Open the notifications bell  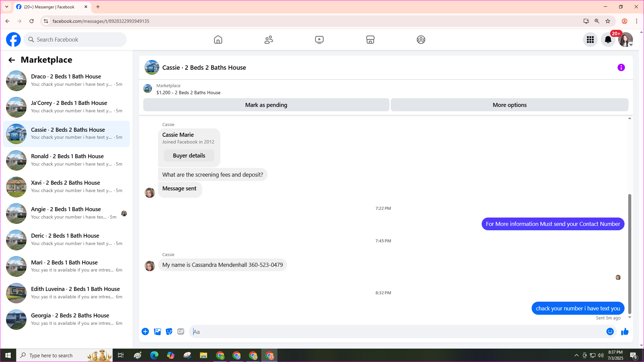pyautogui.click(x=608, y=40)
